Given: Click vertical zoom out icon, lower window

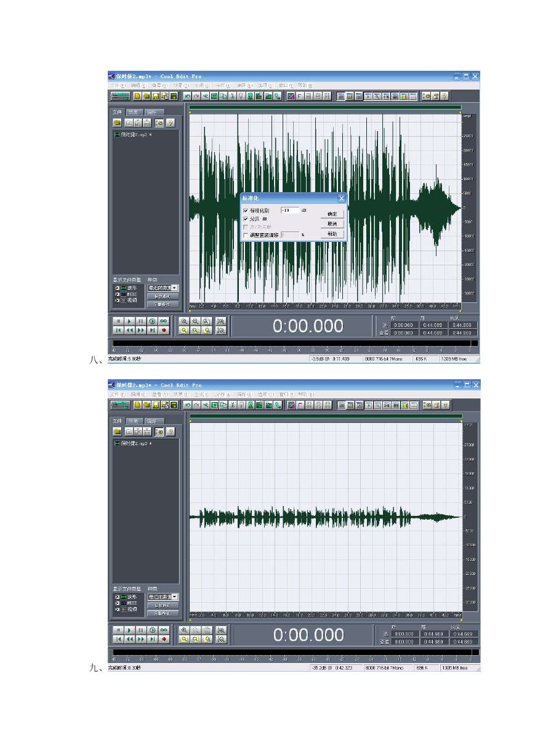Looking at the screenshot, I should pyautogui.click(x=221, y=639).
